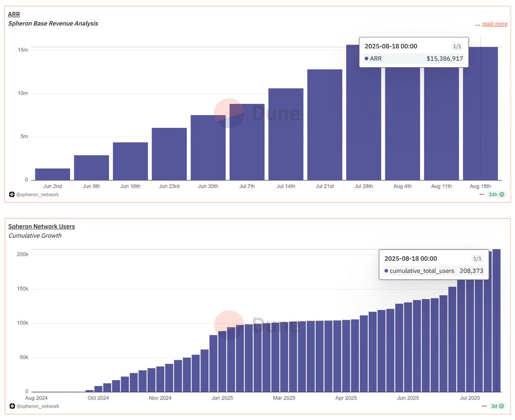This screenshot has width=515, height=420.
Task: Open the three-dot menu next to 3d badge
Action: coord(485,406)
